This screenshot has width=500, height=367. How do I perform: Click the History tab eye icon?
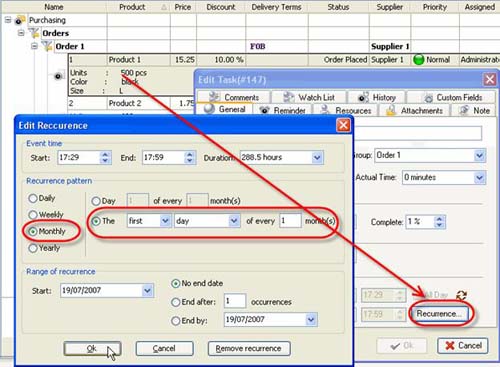(363, 97)
